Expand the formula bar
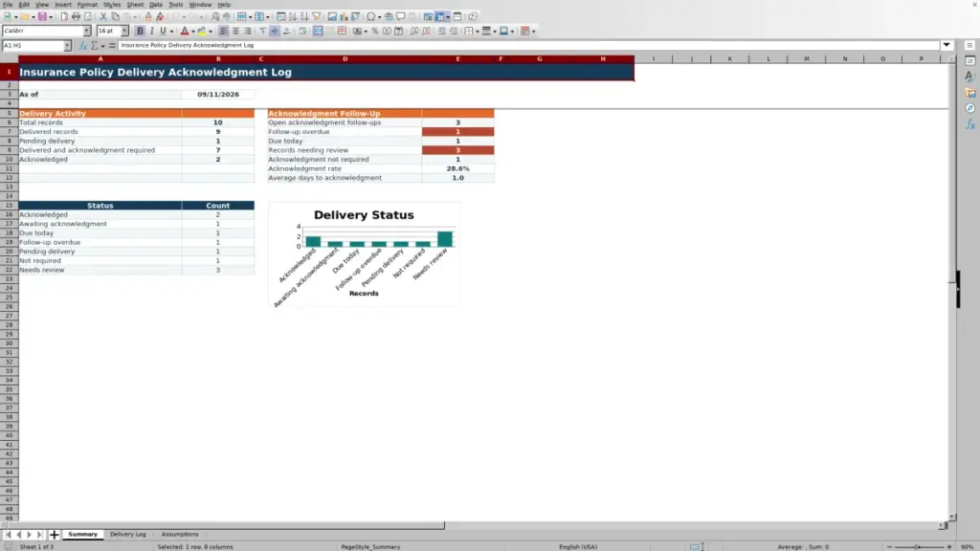The height and width of the screenshot is (551, 980). (947, 45)
